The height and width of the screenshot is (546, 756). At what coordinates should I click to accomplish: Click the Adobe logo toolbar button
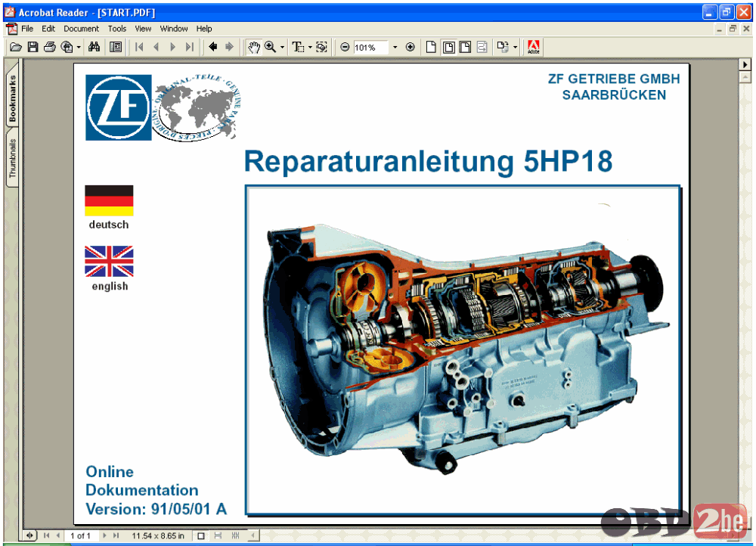click(533, 48)
